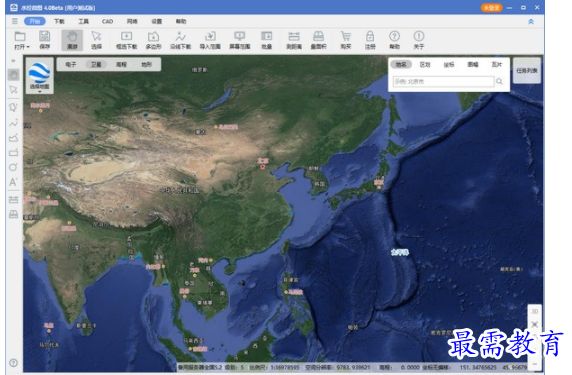Open the hamburger menu icon

coord(15,21)
